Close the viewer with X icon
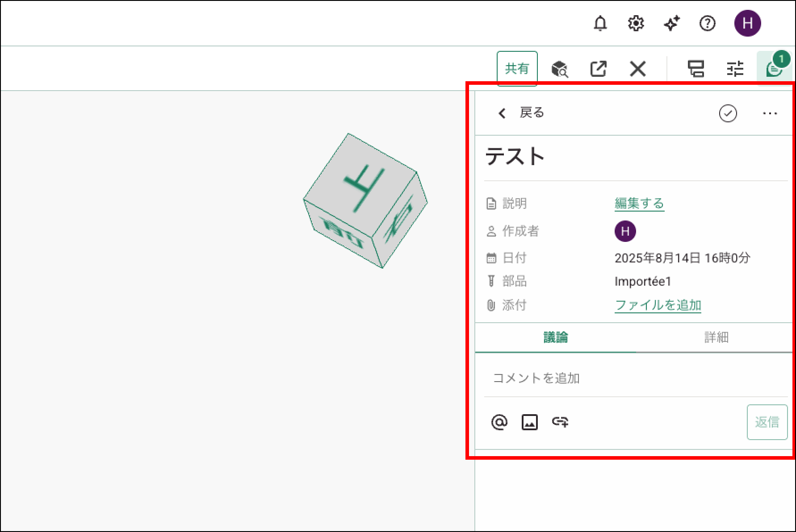Screen dimensions: 796x532 tap(637, 69)
